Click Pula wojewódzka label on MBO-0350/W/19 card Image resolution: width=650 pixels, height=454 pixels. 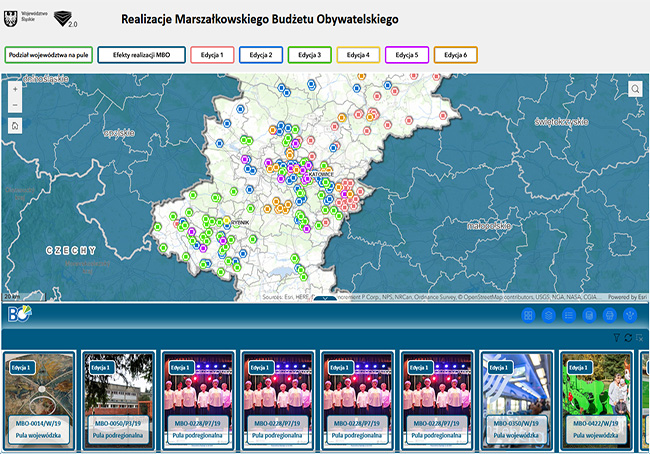[x=516, y=435]
